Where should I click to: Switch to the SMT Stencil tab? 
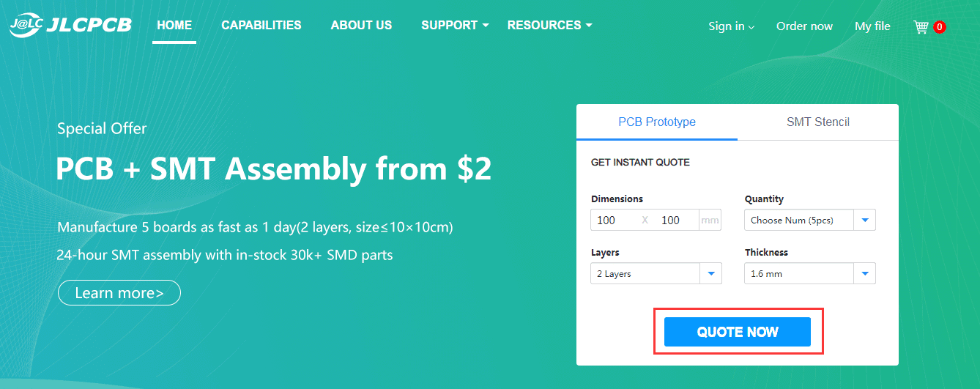[x=817, y=122]
